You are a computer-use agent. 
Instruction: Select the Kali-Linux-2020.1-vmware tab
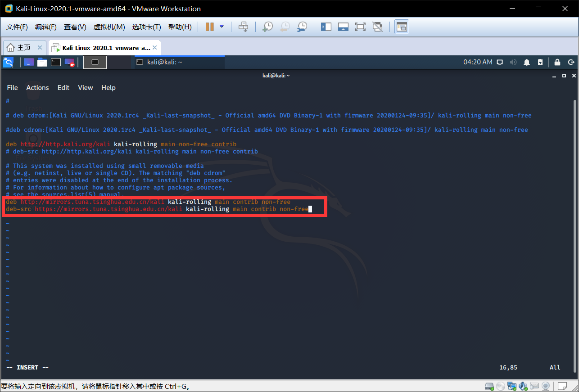(x=104, y=48)
